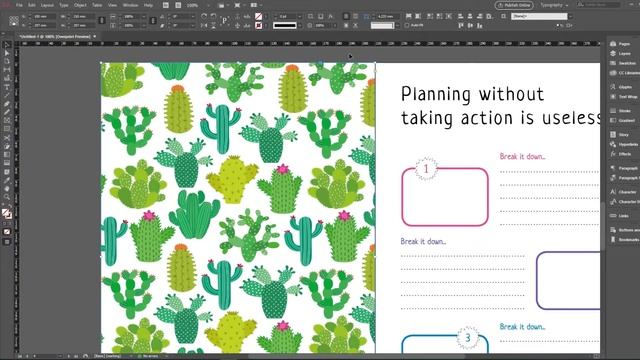Viewport: 640px width, 360px height.
Task: Open the File menu
Action: pyautogui.click(x=19, y=5)
